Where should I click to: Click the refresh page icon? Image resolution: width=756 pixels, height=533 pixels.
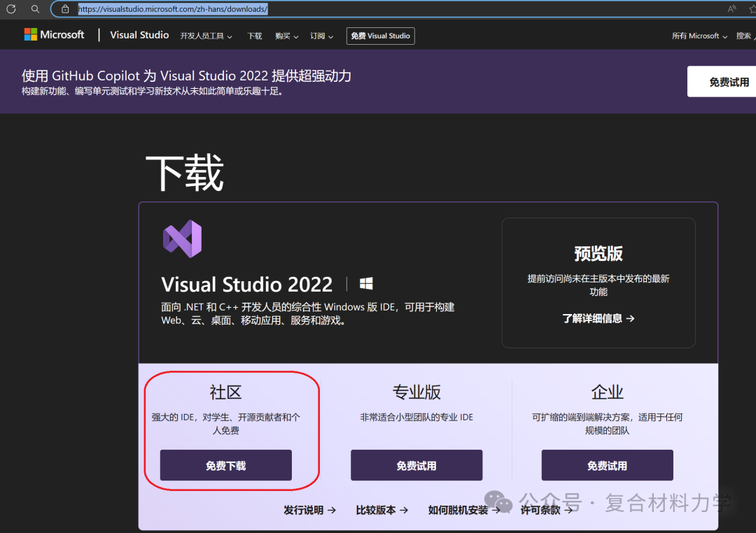tap(10, 8)
